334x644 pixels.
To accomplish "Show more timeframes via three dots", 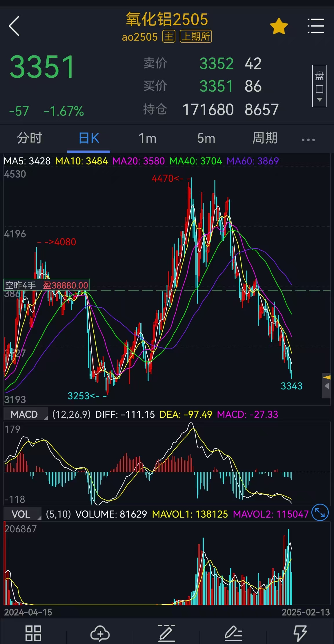I will click(x=308, y=140).
